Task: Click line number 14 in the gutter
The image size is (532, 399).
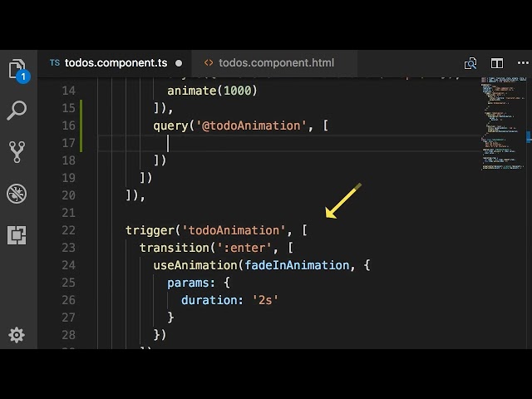Action: coord(68,91)
